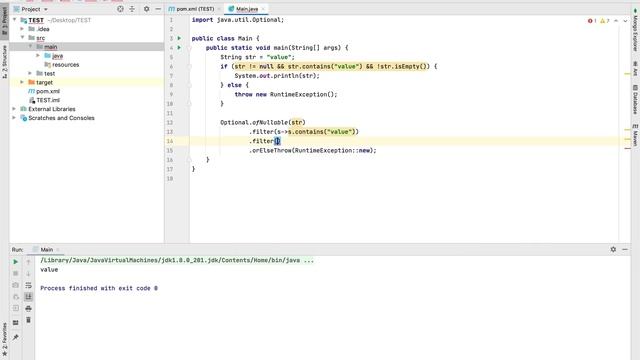
Task: Open the Ant tool window tab
Action: [636, 68]
